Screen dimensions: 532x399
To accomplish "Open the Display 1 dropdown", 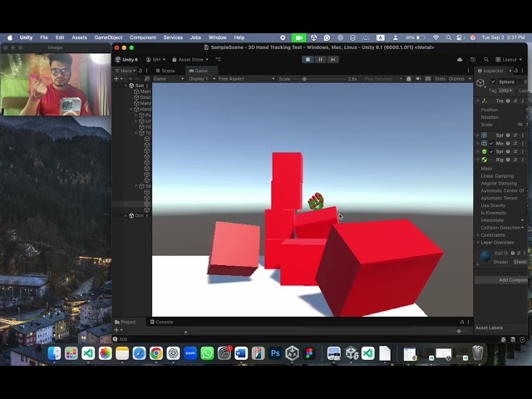I will (202, 79).
